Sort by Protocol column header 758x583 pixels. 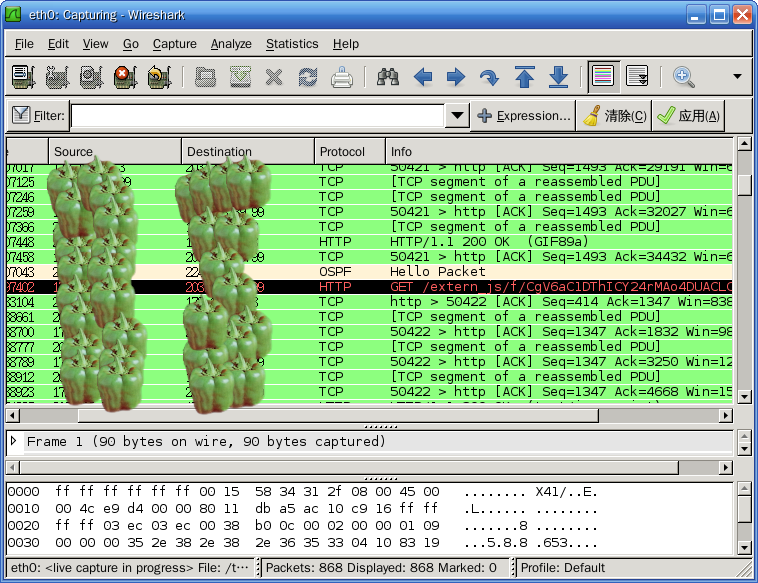[350, 151]
